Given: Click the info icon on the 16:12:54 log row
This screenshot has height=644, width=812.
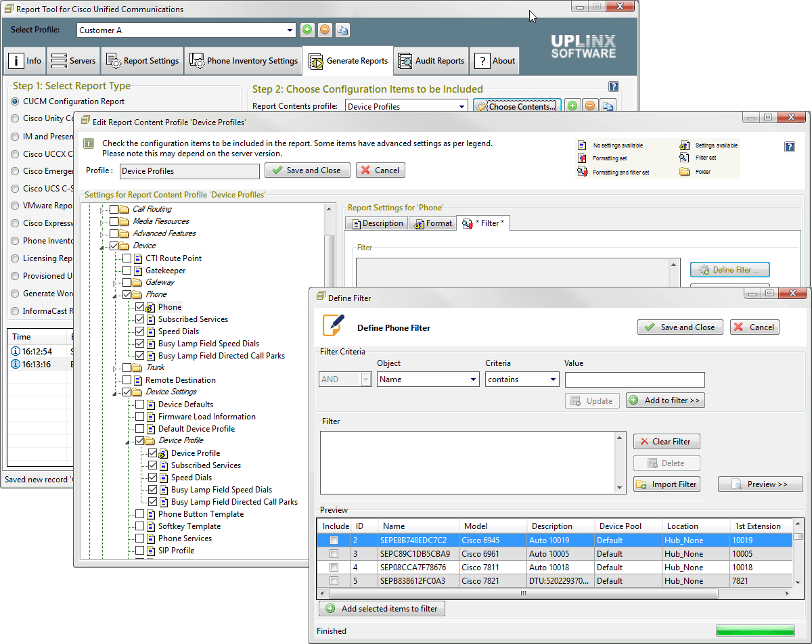Looking at the screenshot, I should pos(16,352).
